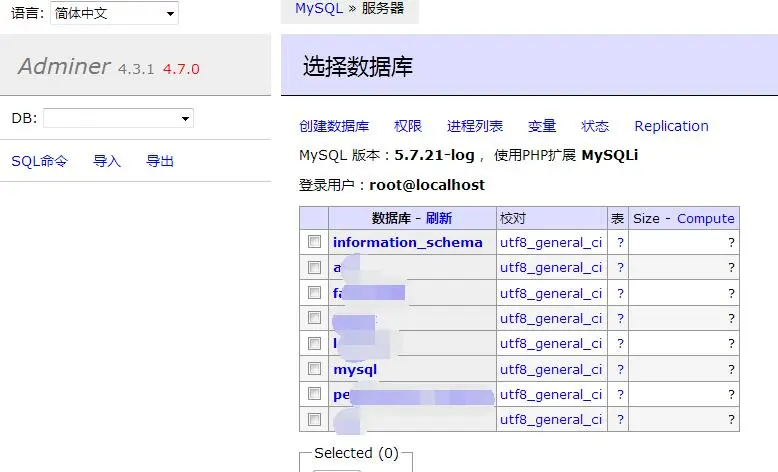Screen dimensions: 778x472
Task: Click the 5.7.21-log version text
Action: (434, 155)
